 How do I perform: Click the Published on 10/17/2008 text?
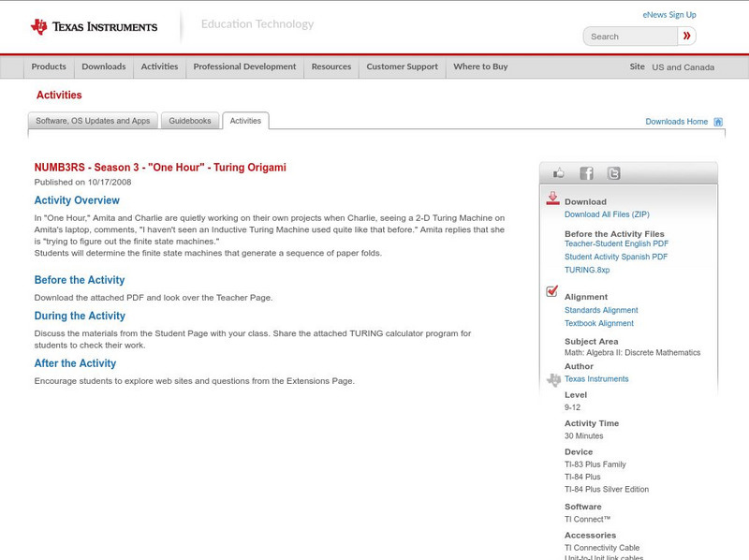[x=82, y=182]
